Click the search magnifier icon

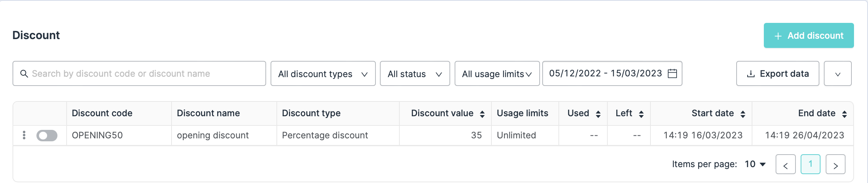tap(24, 74)
